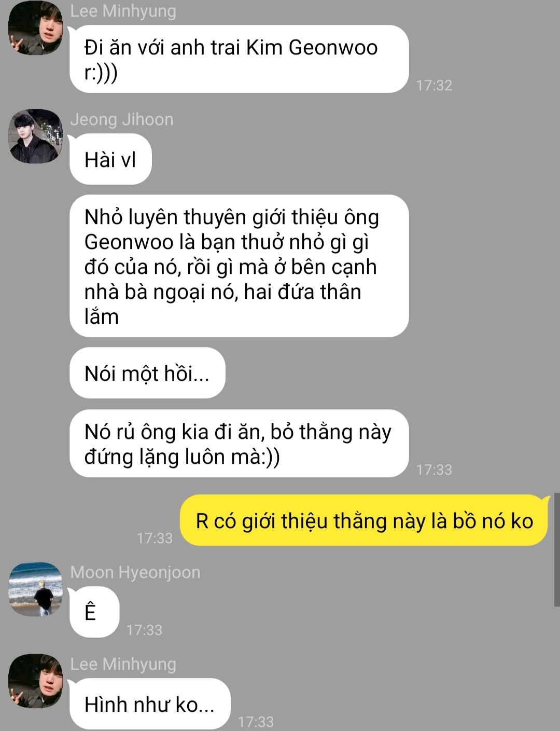Tap the 17:33 timestamp beside the yellow bubble
The height and width of the screenshot is (731, 560).
pos(155,538)
